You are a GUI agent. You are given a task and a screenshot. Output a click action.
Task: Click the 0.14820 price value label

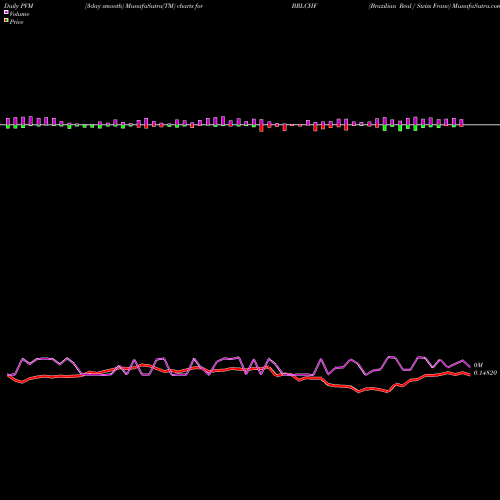point(485,373)
